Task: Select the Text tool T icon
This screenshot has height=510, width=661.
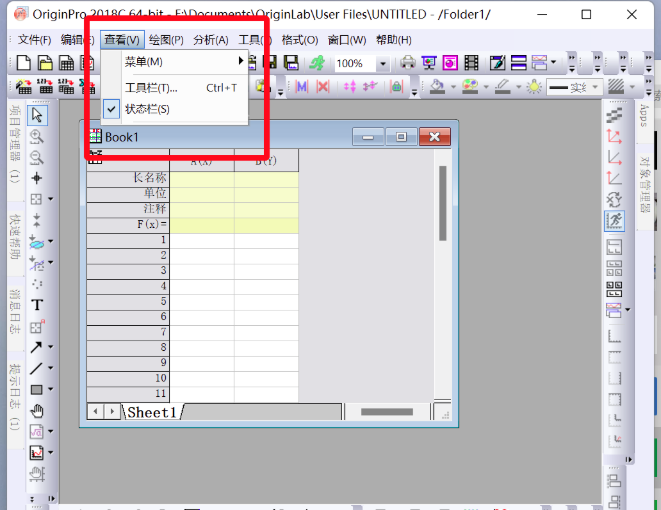Action: (x=37, y=305)
